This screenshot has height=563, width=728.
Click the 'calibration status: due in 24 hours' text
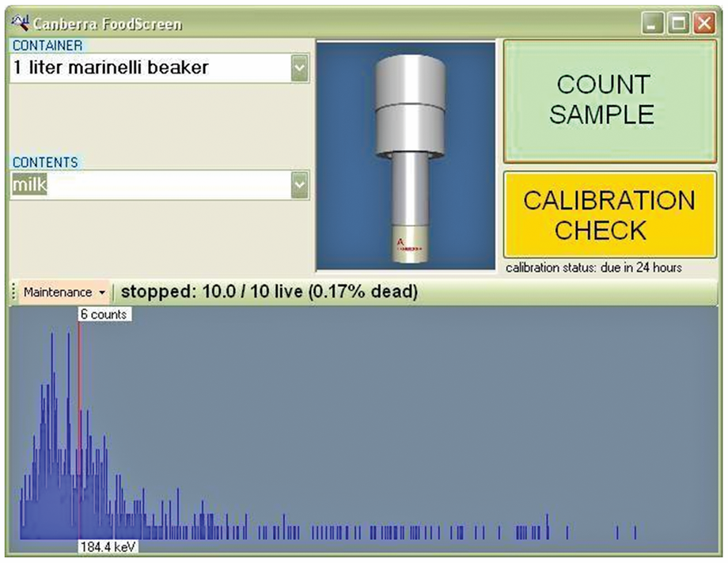point(593,268)
